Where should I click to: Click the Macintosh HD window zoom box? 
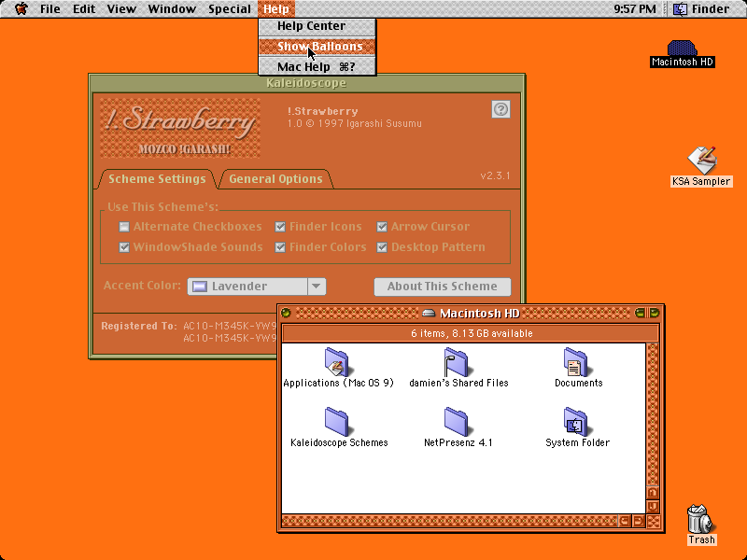pyautogui.click(x=640, y=313)
